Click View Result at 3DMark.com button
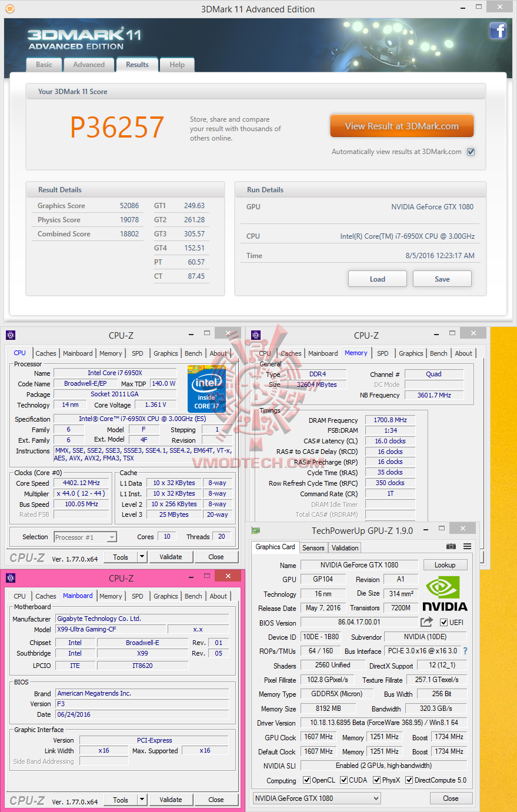 (402, 126)
